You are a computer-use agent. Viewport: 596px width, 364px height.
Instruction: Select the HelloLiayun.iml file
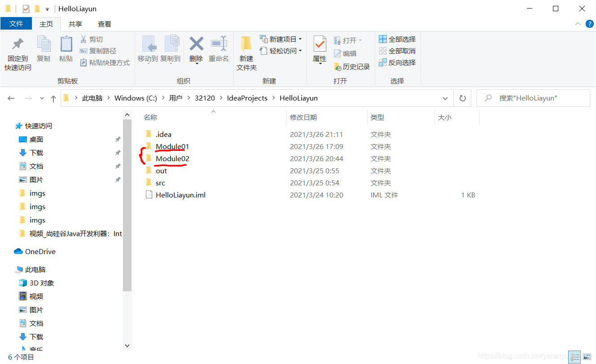(180, 195)
